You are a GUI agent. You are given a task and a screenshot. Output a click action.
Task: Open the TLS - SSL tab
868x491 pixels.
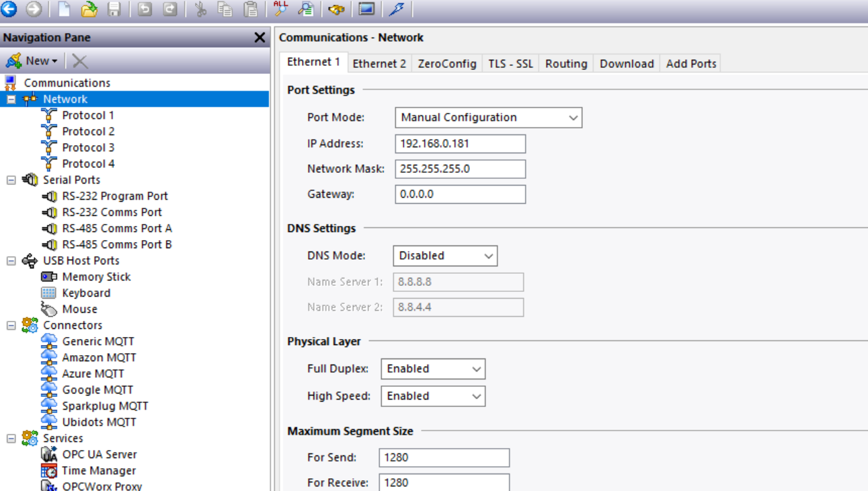[x=510, y=63]
